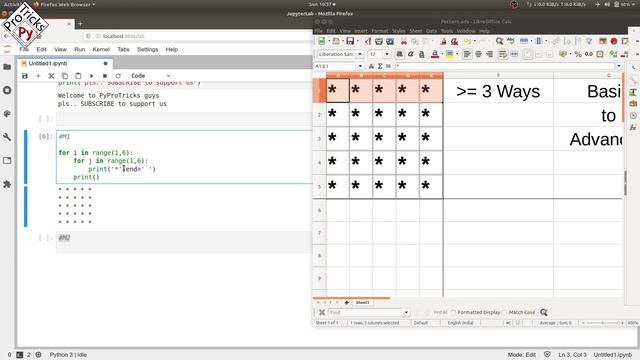
Task: Open Find and Replace magnifier in Calc
Action: [499, 41]
